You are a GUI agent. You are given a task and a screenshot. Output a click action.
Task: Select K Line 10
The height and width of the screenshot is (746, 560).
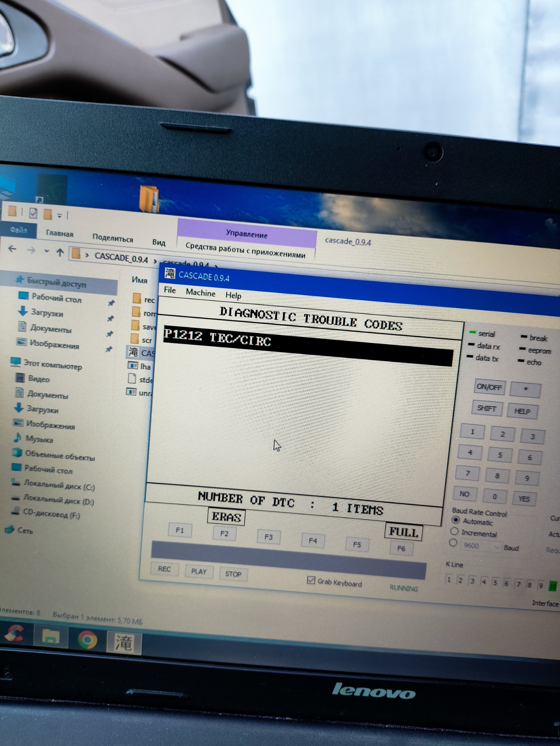click(552, 586)
